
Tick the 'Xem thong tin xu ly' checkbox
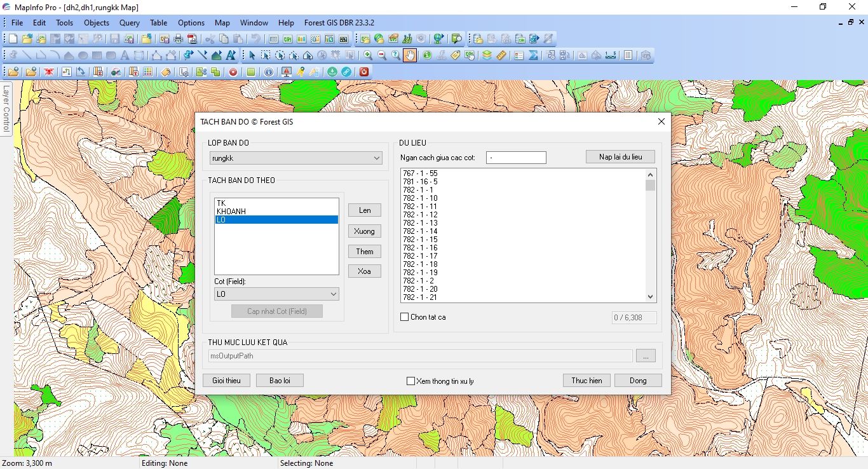point(410,381)
